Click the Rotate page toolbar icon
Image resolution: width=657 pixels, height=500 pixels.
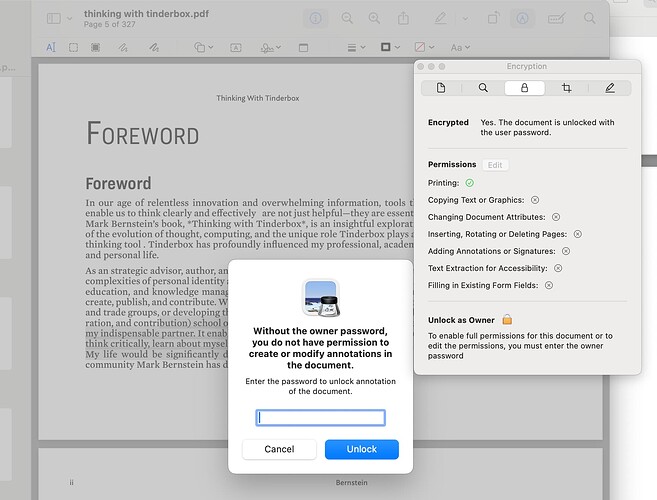tap(493, 18)
